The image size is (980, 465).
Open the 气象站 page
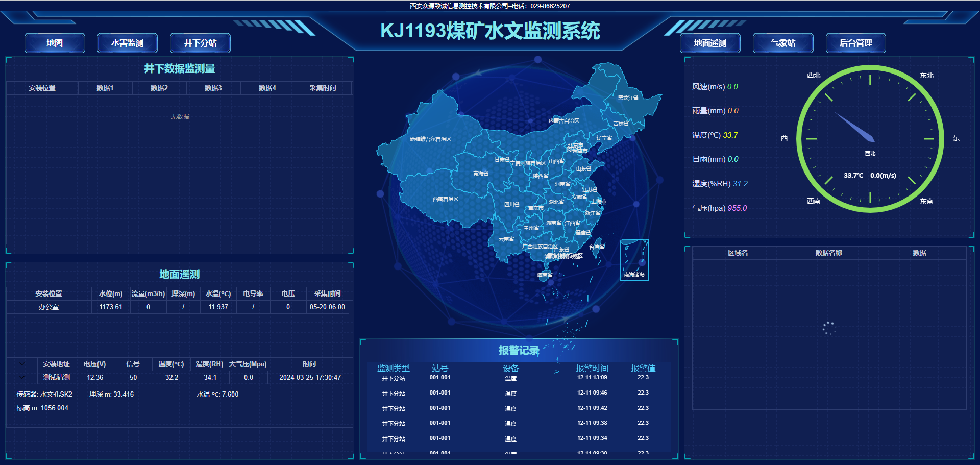(783, 43)
